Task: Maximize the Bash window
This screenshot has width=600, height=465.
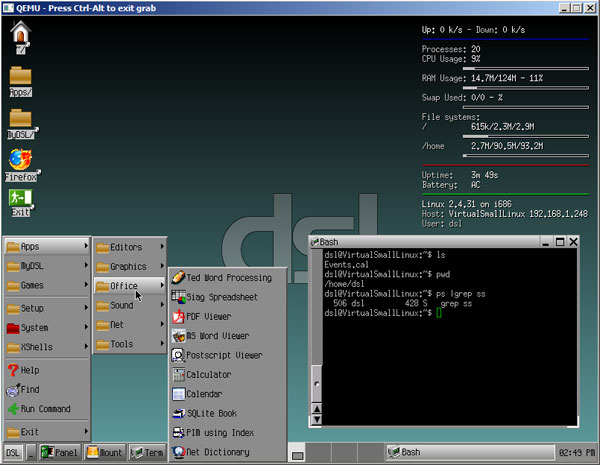Action: click(560, 242)
